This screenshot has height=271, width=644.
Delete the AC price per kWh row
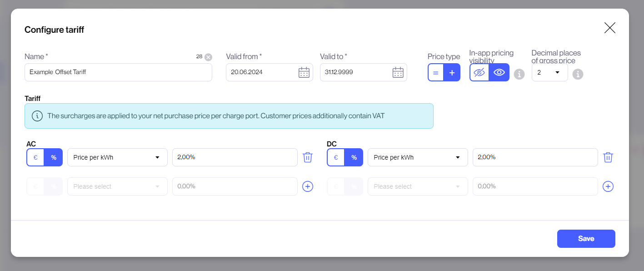click(308, 157)
